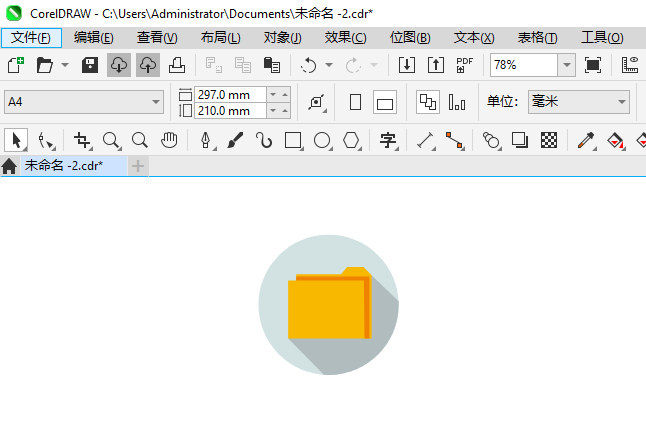The width and height of the screenshot is (646, 435).
Task: Click the page width field 297.0 mm
Action: tap(230, 95)
